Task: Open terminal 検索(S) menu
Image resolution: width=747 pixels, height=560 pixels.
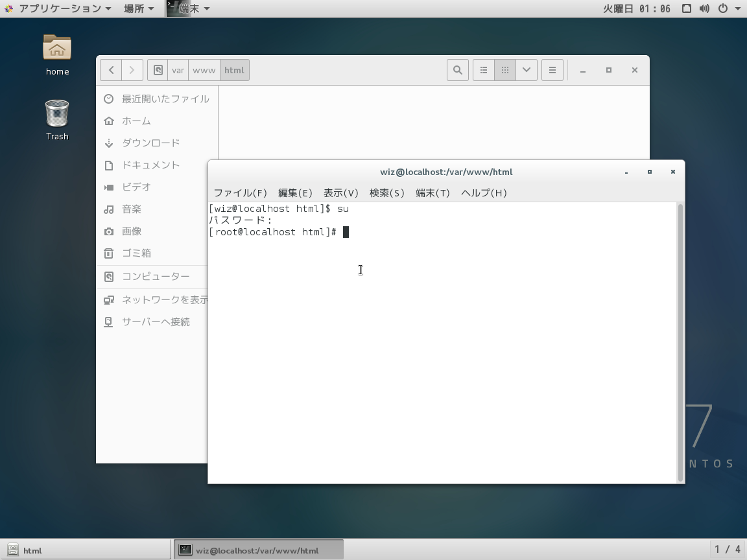Action: click(x=387, y=193)
